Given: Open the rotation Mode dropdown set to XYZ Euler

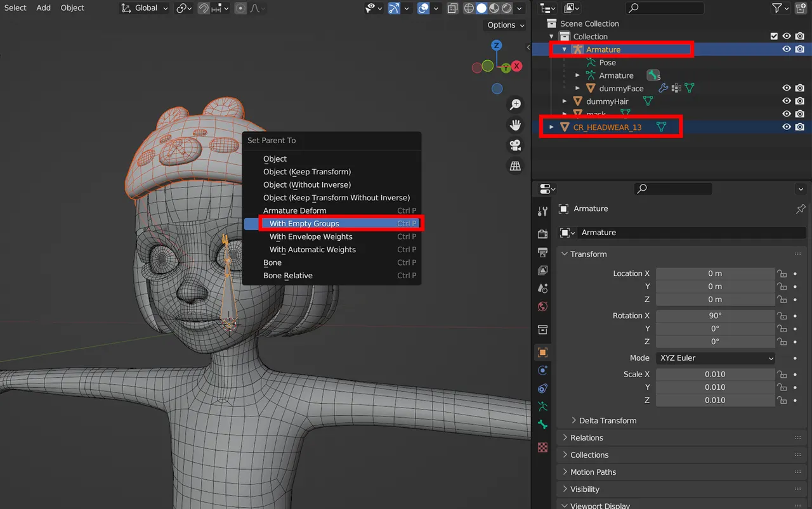Looking at the screenshot, I should click(715, 358).
